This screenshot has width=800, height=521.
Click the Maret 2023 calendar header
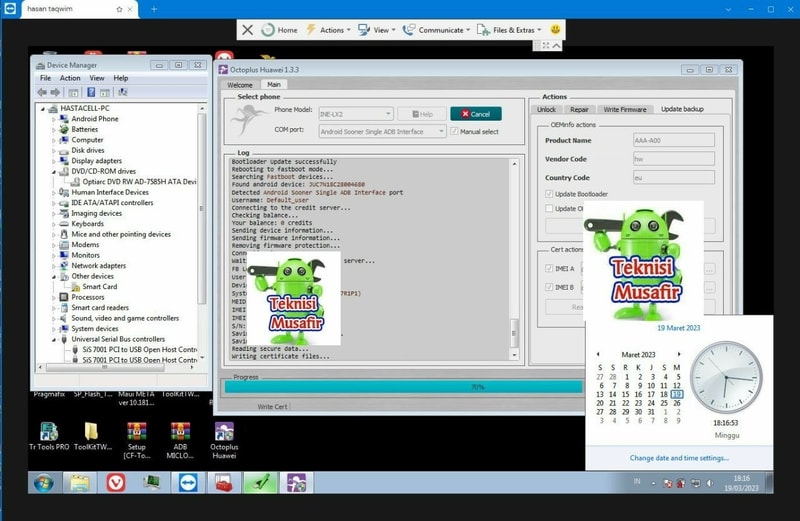tap(638, 355)
